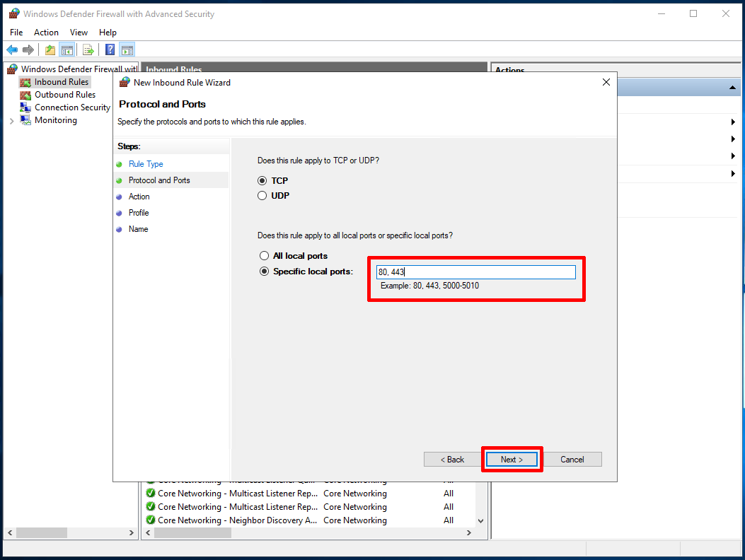Open the Help menu
Image resolution: width=745 pixels, height=560 pixels.
click(108, 33)
